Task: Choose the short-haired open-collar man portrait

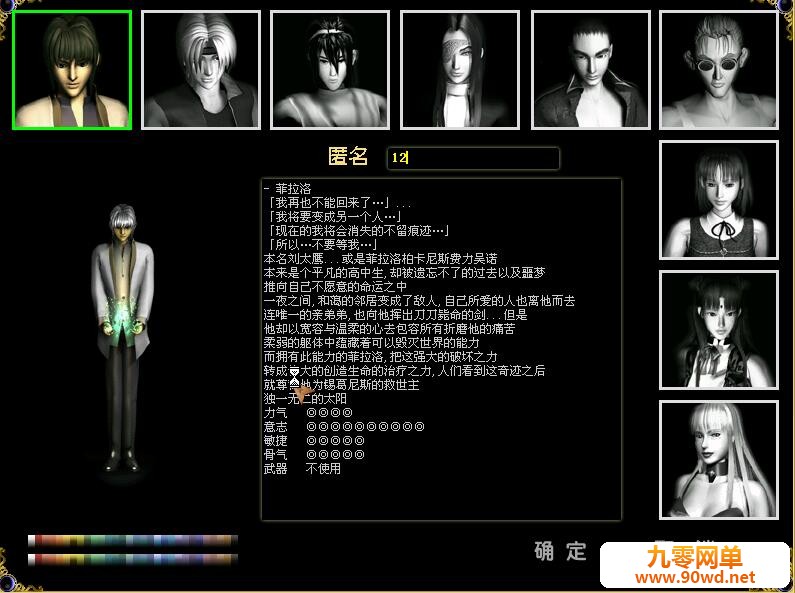Action: [x=591, y=70]
